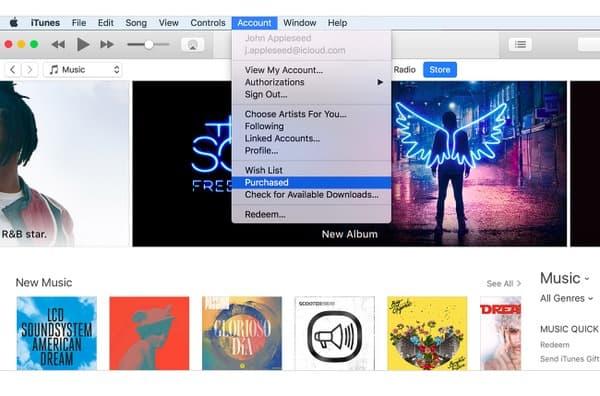Click Send iTunes Gift link
The height and width of the screenshot is (396, 600).
pos(570,359)
